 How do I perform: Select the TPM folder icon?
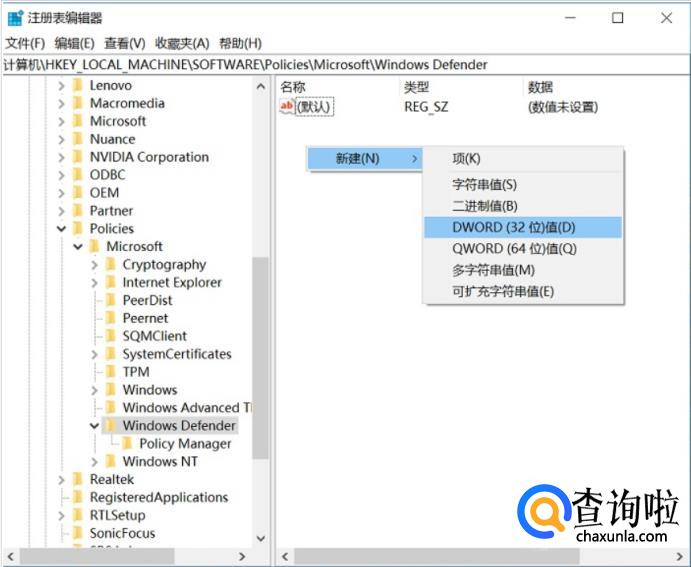click(x=111, y=372)
